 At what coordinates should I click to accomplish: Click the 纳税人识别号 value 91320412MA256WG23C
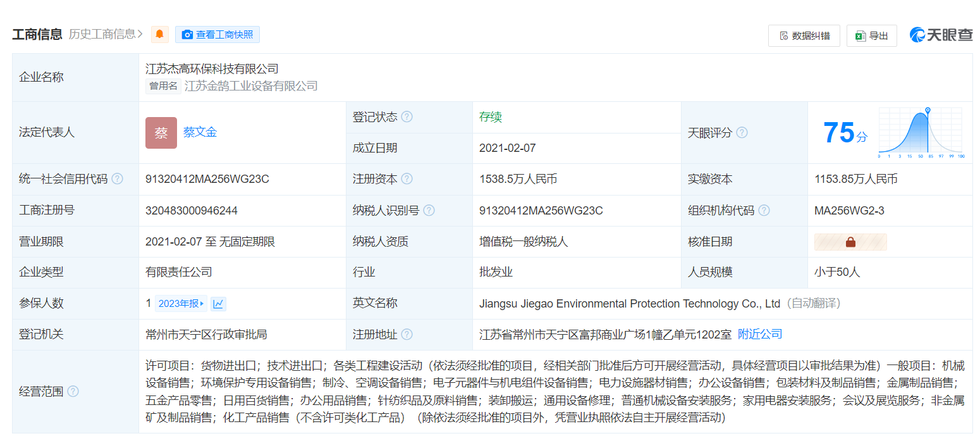click(x=541, y=210)
